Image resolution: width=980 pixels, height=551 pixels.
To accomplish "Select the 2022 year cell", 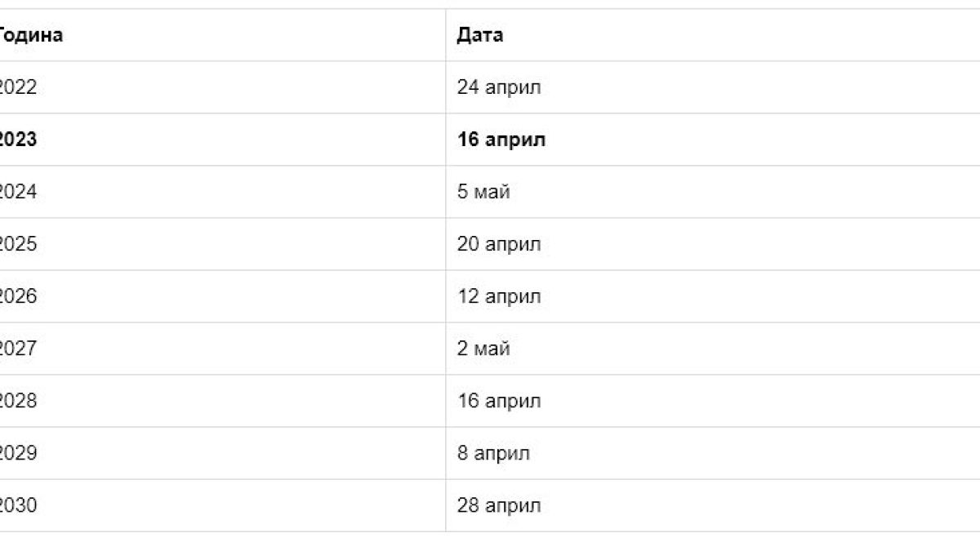I will point(18,87).
